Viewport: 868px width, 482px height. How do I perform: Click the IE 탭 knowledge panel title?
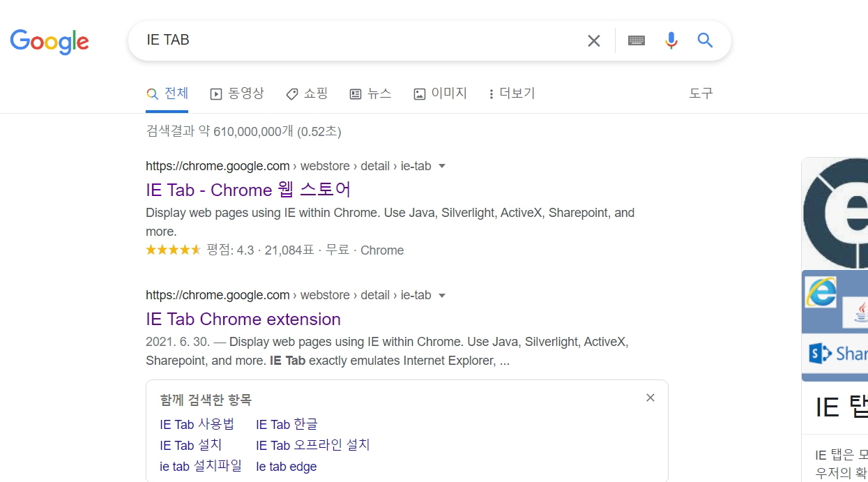(x=842, y=407)
